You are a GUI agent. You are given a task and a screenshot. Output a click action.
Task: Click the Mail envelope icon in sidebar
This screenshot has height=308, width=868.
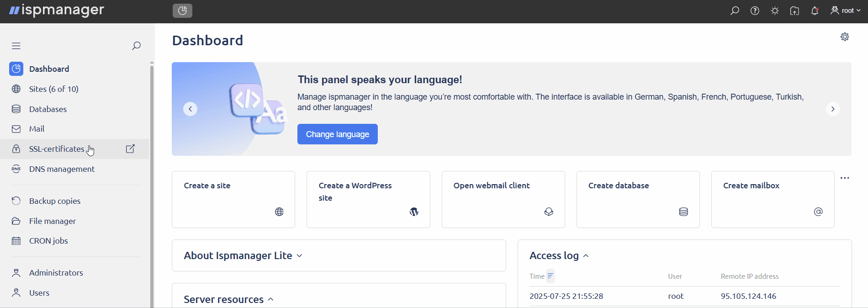(16, 129)
